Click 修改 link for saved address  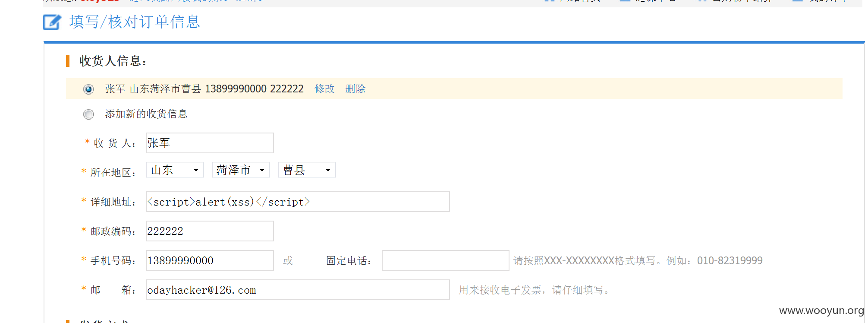coord(324,89)
